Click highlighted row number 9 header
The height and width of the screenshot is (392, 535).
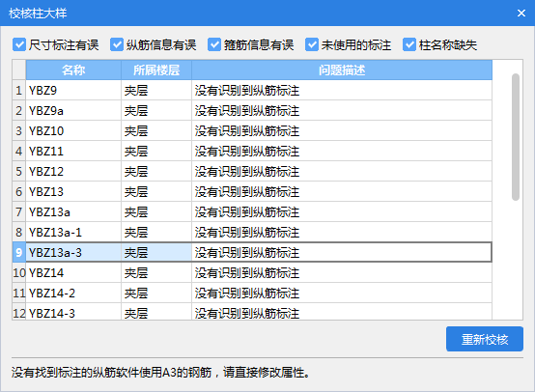(19, 252)
